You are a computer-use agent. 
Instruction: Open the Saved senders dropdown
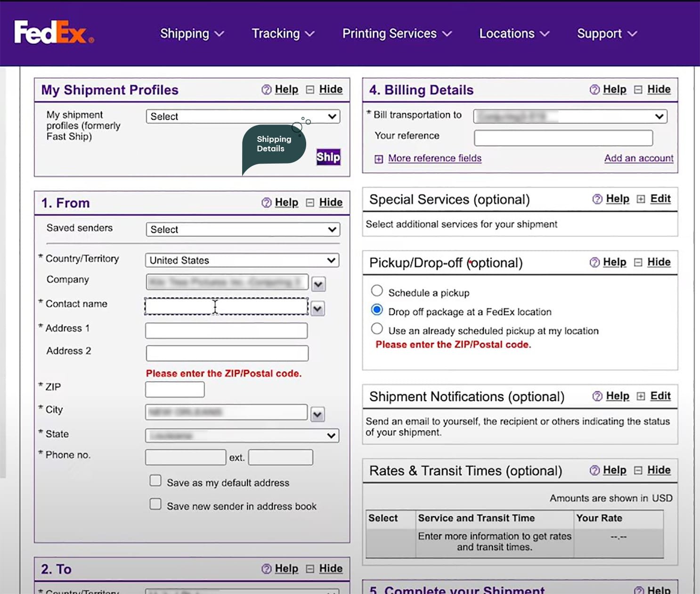243,230
